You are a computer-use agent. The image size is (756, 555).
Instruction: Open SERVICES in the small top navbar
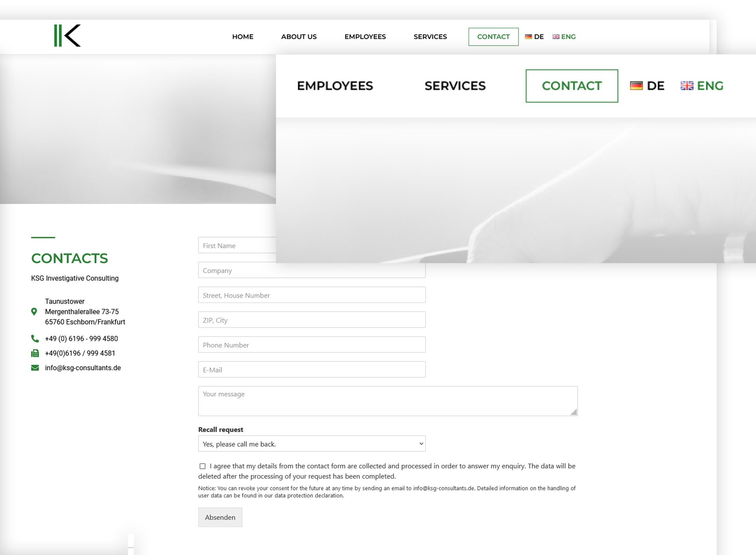tap(430, 37)
